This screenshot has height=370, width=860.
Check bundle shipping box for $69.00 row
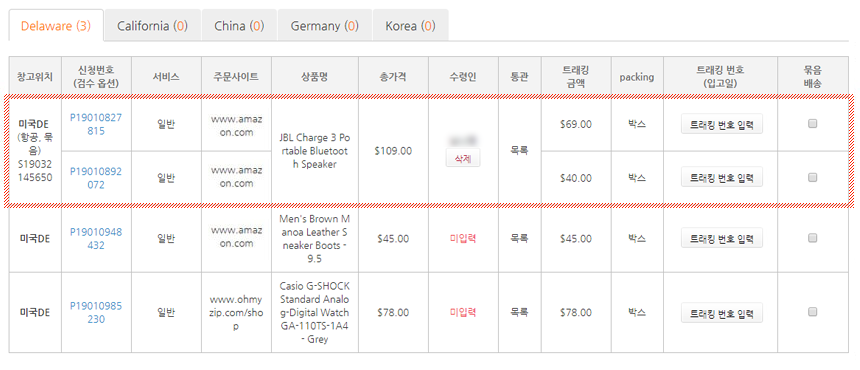[812, 124]
